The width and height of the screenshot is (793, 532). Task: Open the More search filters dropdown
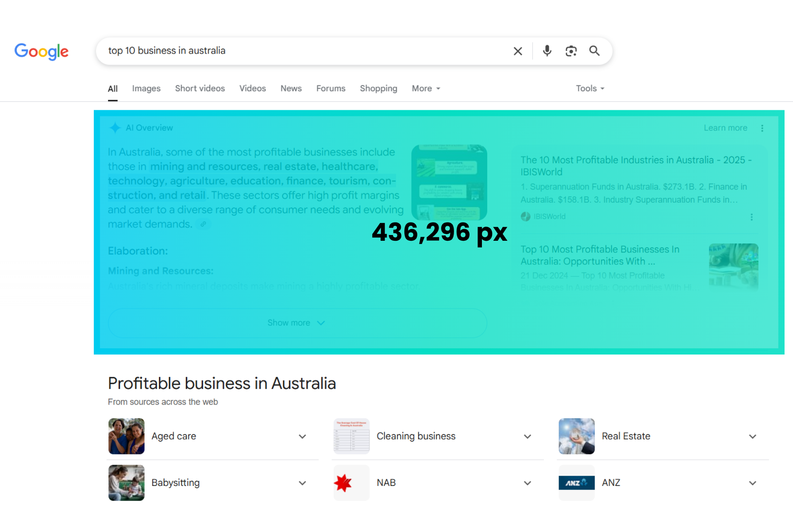point(426,89)
